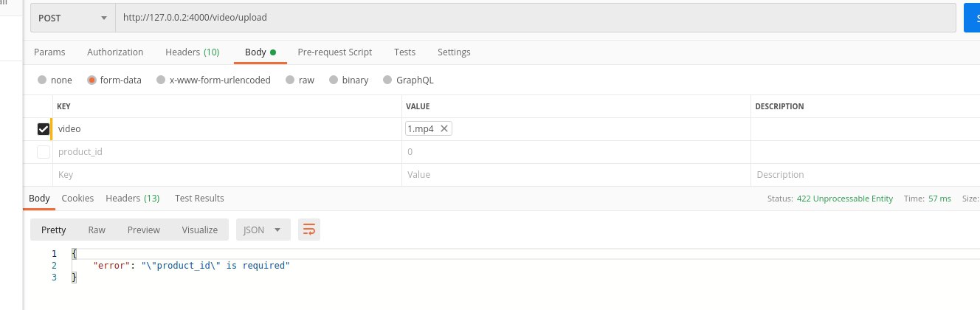Enable the product_id row checkbox
The height and width of the screenshot is (310, 980).
click(44, 152)
